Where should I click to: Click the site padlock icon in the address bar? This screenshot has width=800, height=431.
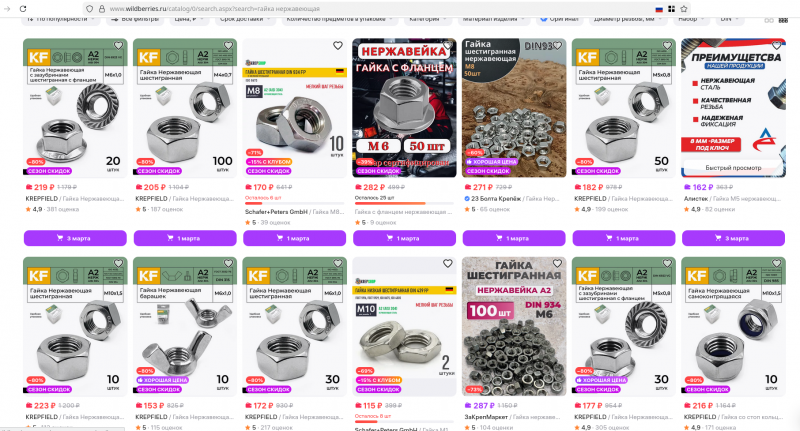click(102, 9)
